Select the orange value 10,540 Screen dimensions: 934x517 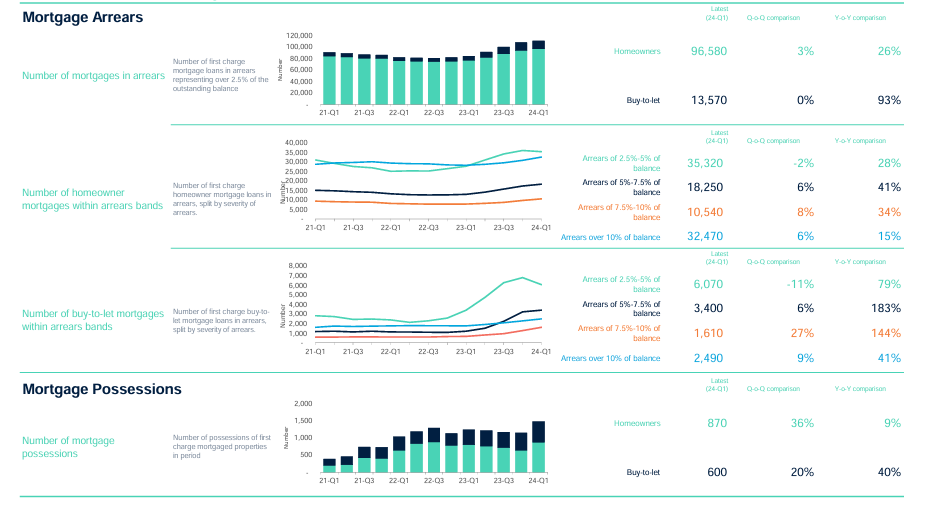705,212
